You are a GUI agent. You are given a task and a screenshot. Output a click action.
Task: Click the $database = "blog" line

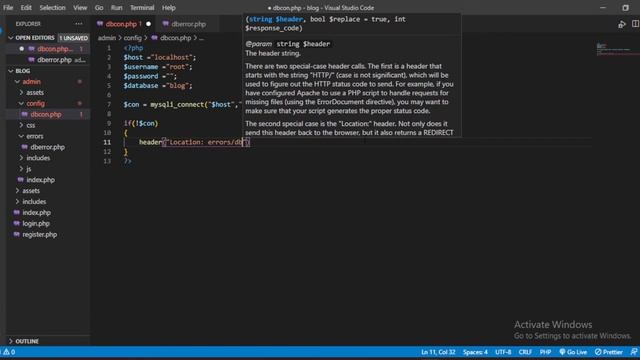(158, 86)
